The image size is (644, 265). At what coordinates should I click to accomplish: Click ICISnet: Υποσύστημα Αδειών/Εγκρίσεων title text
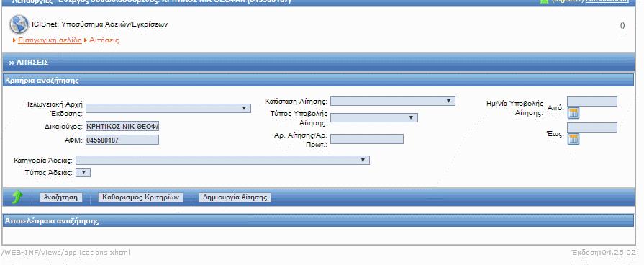pos(100,24)
